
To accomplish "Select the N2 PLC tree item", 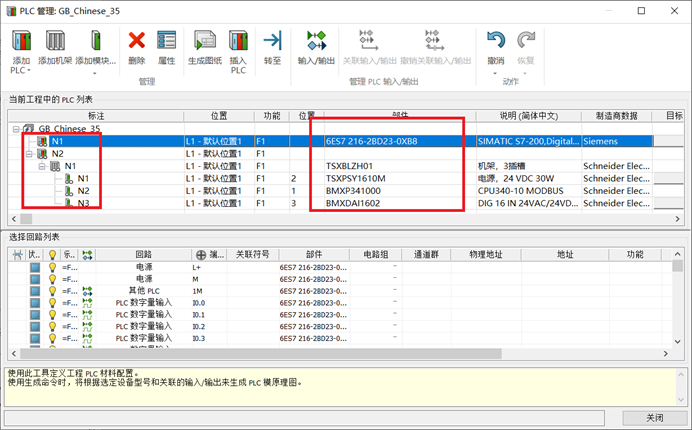I will click(x=57, y=154).
